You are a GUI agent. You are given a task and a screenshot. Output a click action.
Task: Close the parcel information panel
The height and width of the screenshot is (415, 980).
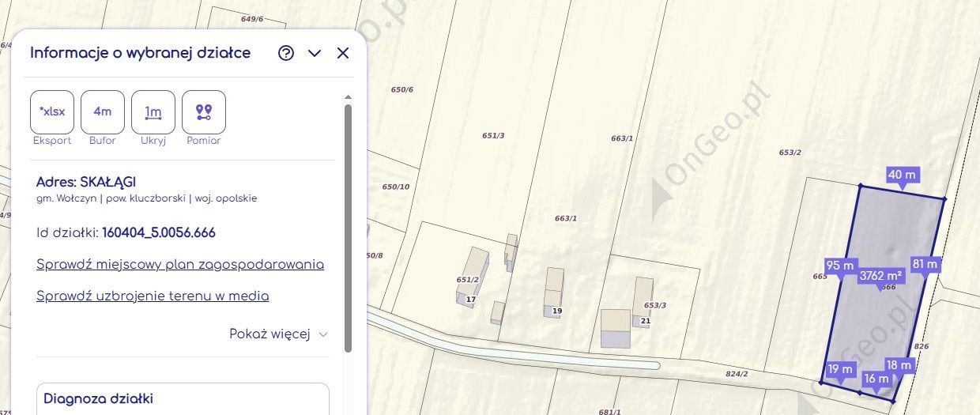click(x=343, y=53)
